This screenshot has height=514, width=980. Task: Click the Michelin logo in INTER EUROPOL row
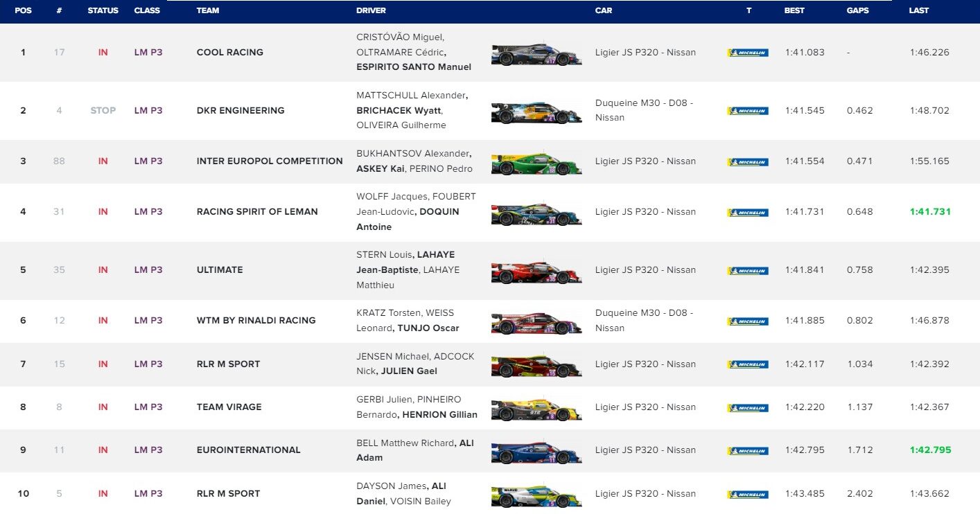(x=748, y=161)
